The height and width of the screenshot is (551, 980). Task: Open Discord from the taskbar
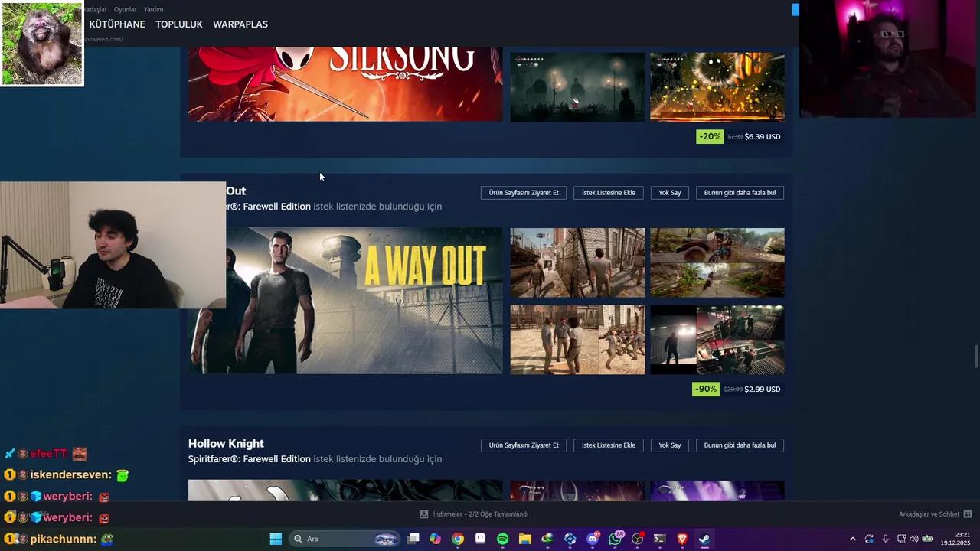pyautogui.click(x=593, y=539)
